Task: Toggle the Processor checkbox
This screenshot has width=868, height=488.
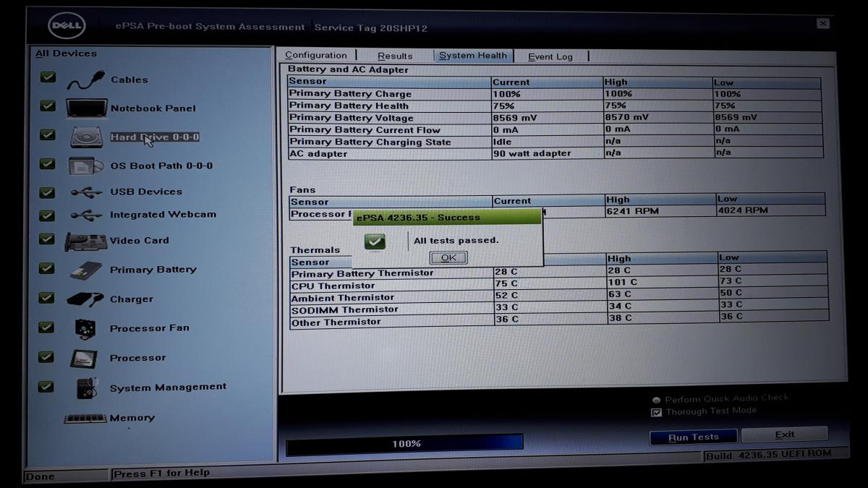Action: coord(46,357)
